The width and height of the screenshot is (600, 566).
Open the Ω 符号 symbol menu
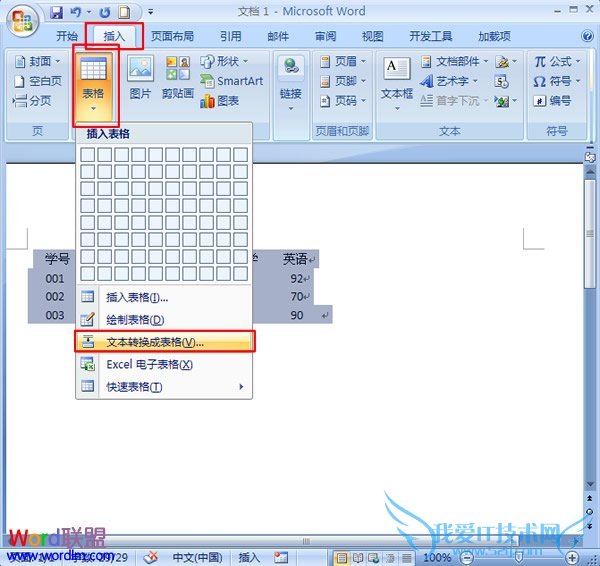557,81
